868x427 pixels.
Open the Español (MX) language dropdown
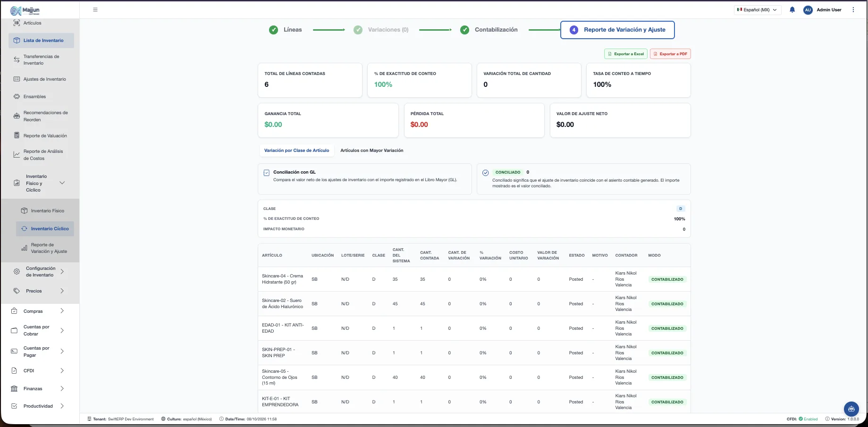[x=757, y=9]
